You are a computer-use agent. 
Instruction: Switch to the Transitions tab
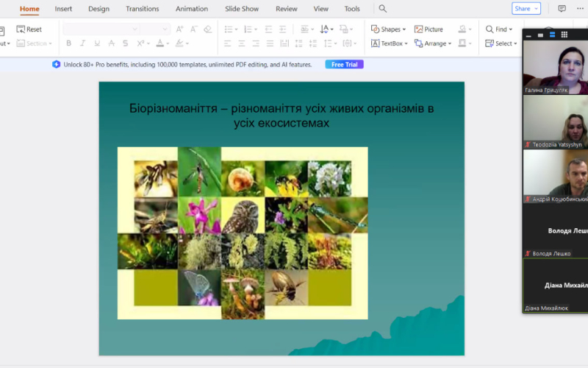tap(143, 9)
